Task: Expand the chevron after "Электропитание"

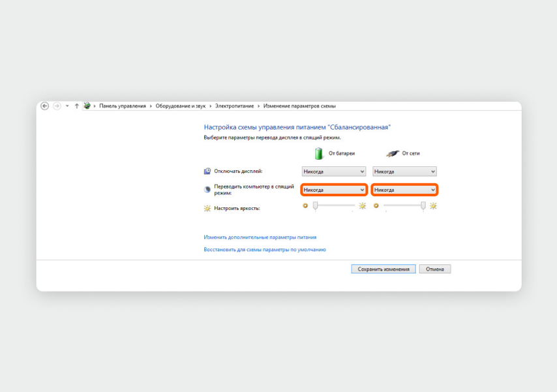Action: pos(258,106)
